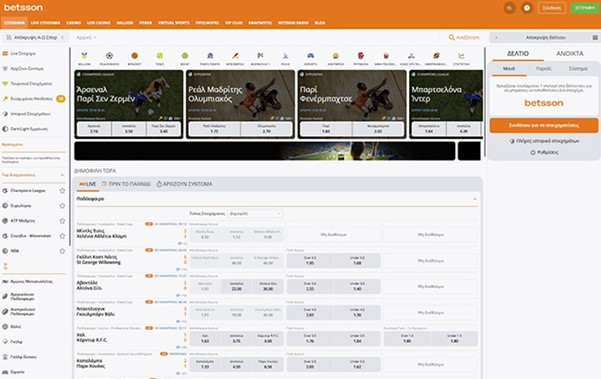Select the ΔΕΛΤΙΟ betslip tab
The height and width of the screenshot is (379, 601).
[518, 54]
